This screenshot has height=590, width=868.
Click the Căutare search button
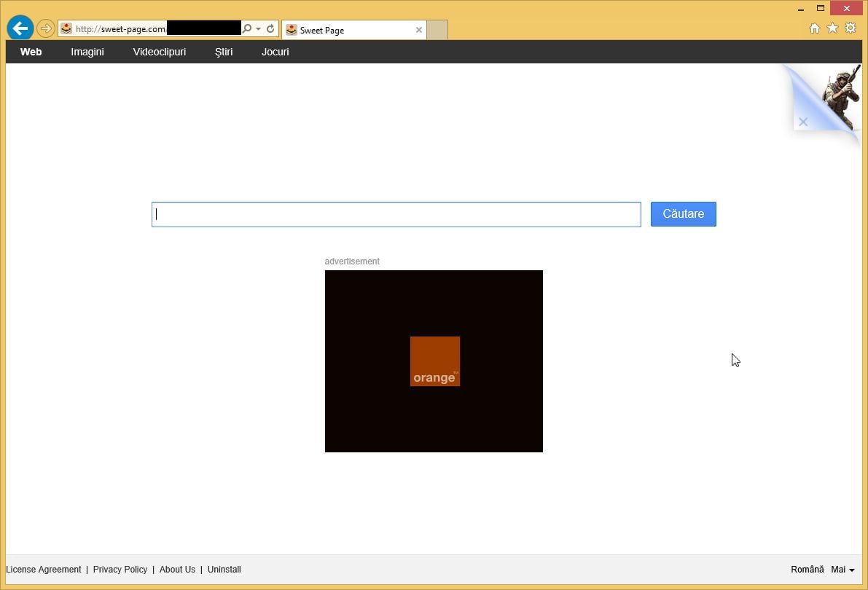coord(683,214)
